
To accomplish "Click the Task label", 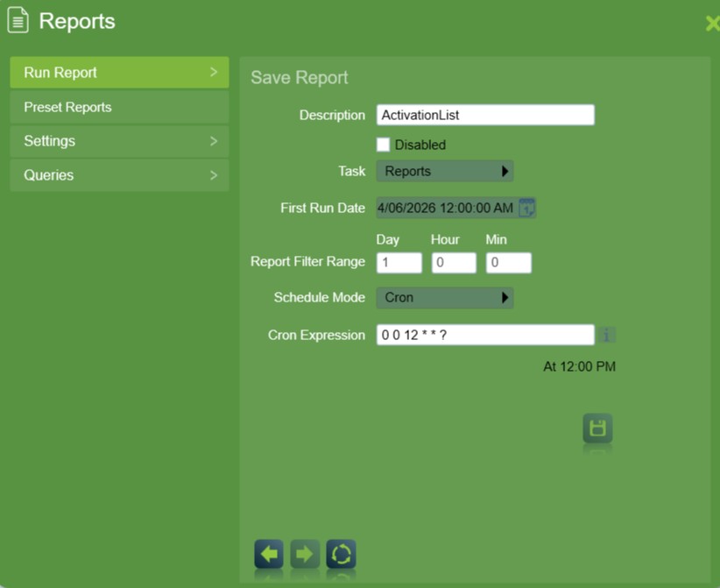I will (352, 171).
